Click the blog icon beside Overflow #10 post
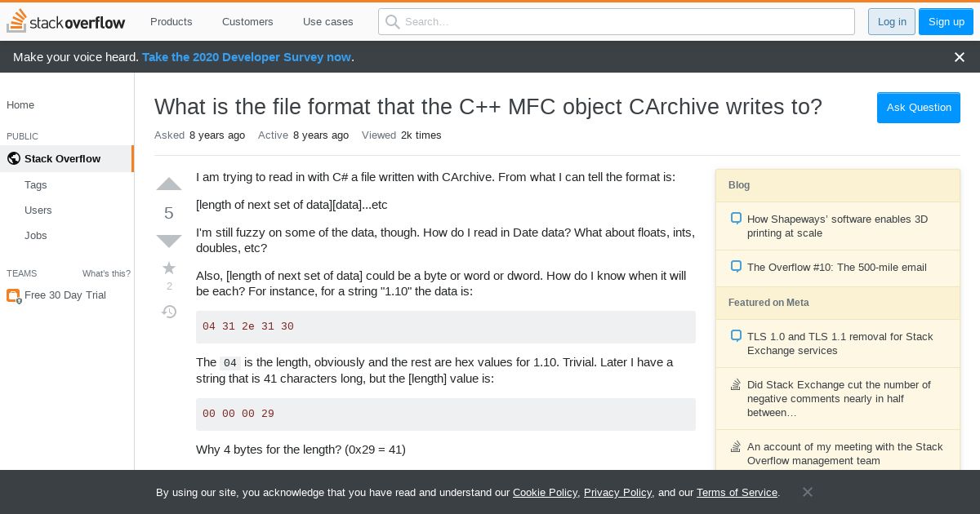 (736, 267)
